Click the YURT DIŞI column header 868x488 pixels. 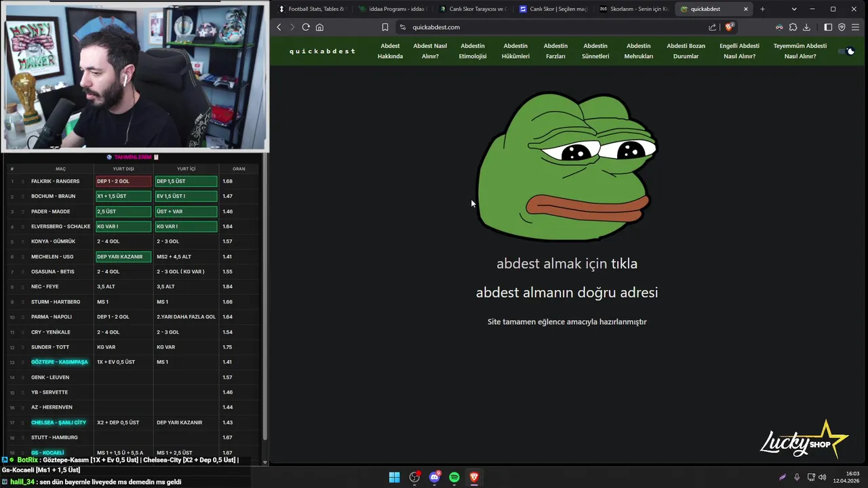pos(123,169)
